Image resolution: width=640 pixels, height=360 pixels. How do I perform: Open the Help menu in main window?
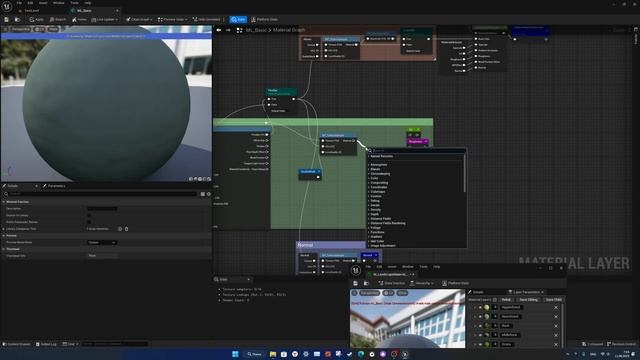pyautogui.click(x=88, y=3)
